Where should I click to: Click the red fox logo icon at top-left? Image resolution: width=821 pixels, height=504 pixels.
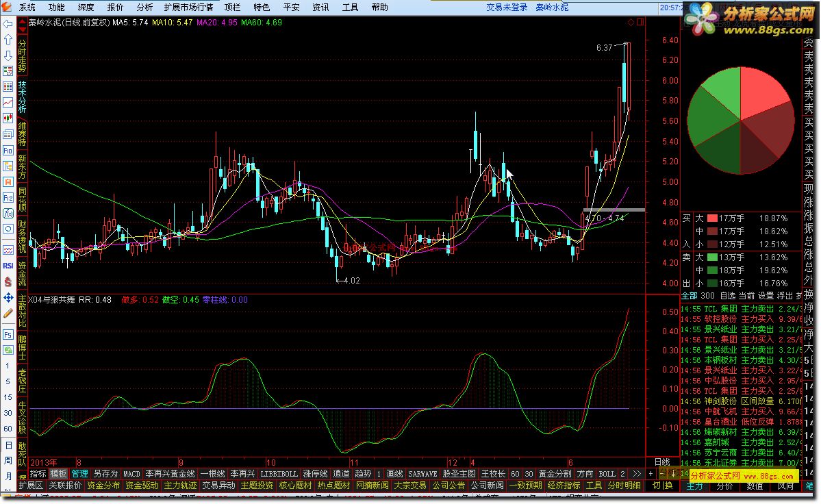(x=6, y=8)
